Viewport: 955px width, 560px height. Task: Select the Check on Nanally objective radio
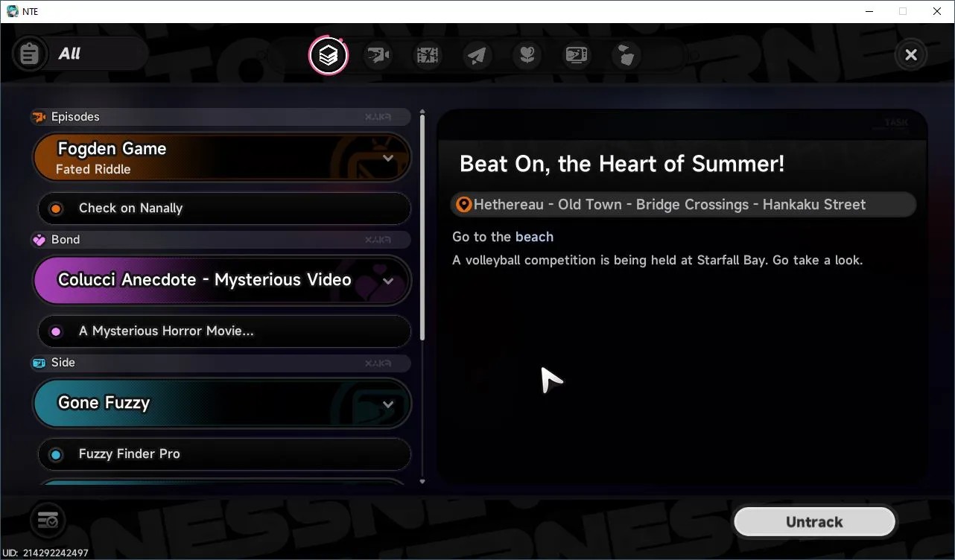pos(56,209)
